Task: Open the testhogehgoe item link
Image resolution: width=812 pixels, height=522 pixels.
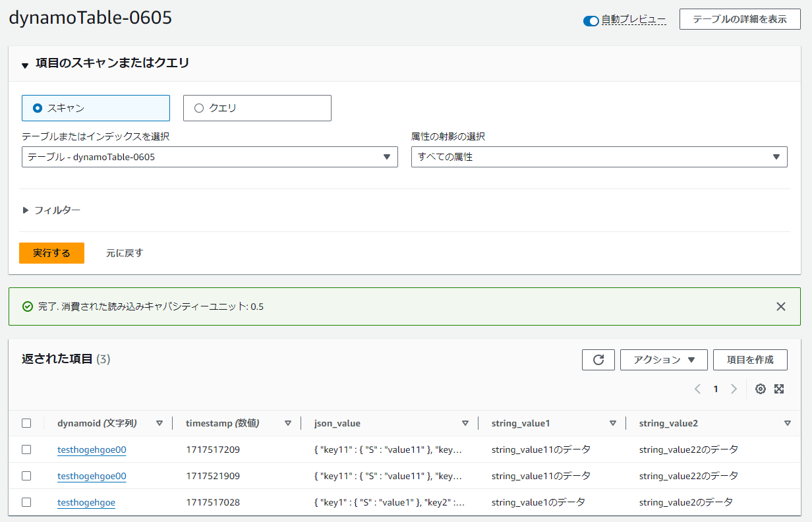Action: tap(86, 502)
